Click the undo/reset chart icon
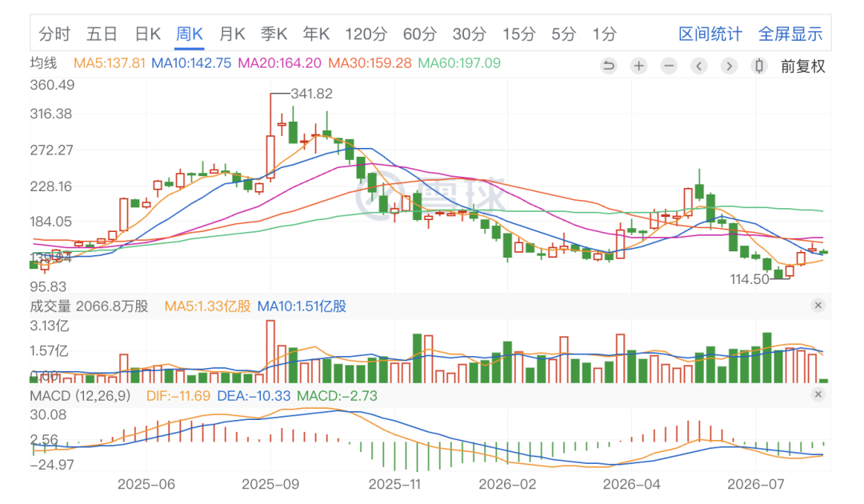This screenshot has width=864, height=504. pos(608,66)
